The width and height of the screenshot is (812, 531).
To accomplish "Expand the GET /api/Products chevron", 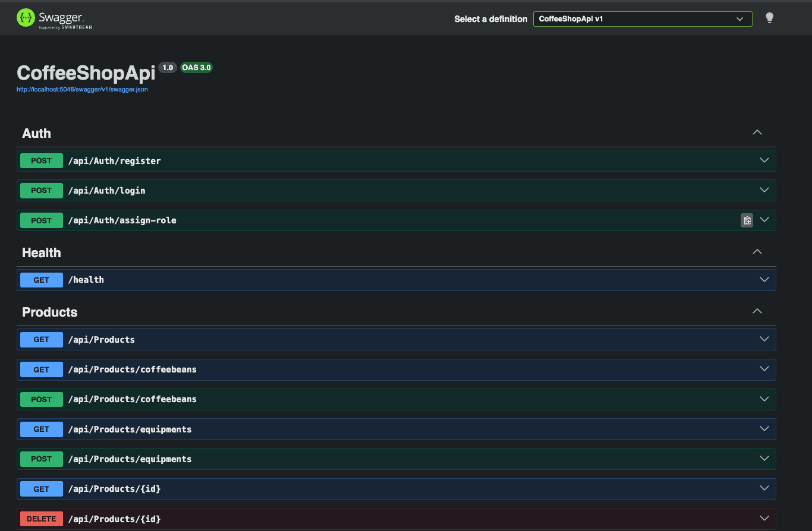I will 764,339.
